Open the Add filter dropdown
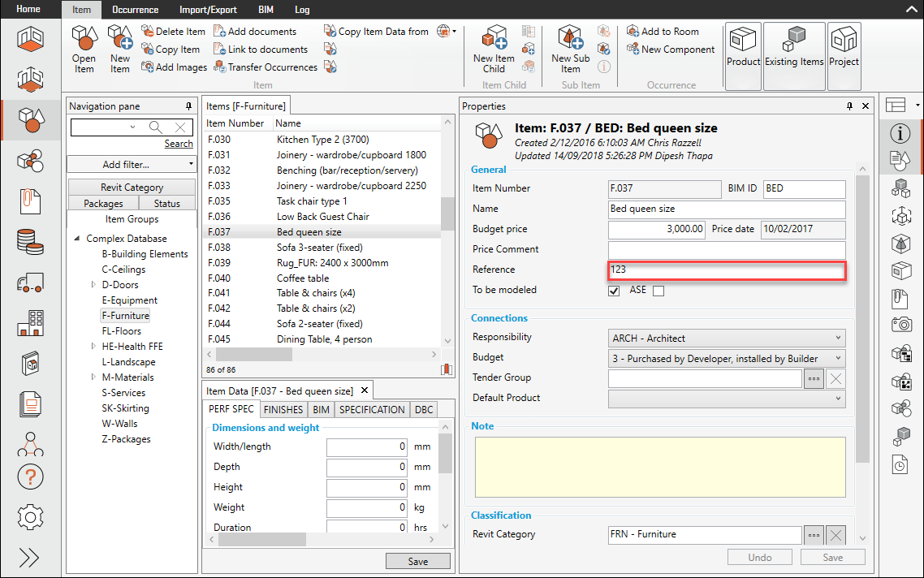 pyautogui.click(x=132, y=164)
